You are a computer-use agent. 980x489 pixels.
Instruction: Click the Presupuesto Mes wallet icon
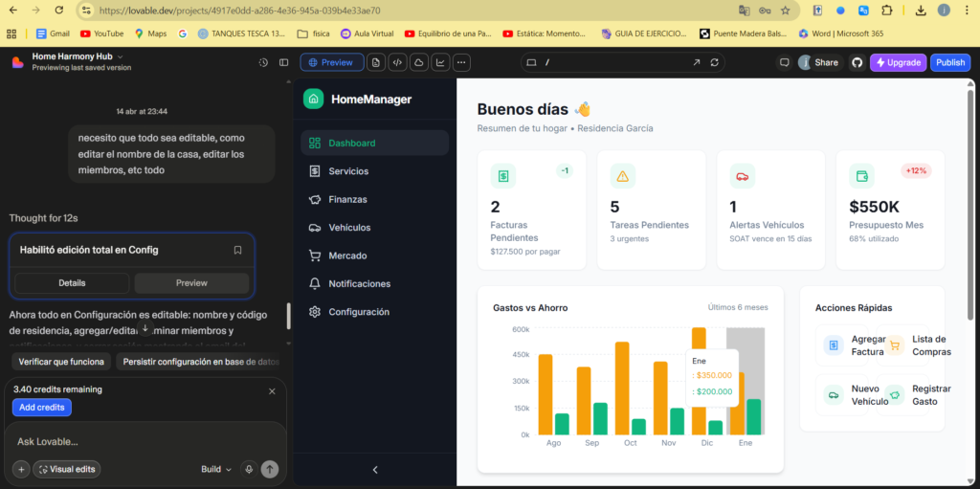(x=861, y=176)
